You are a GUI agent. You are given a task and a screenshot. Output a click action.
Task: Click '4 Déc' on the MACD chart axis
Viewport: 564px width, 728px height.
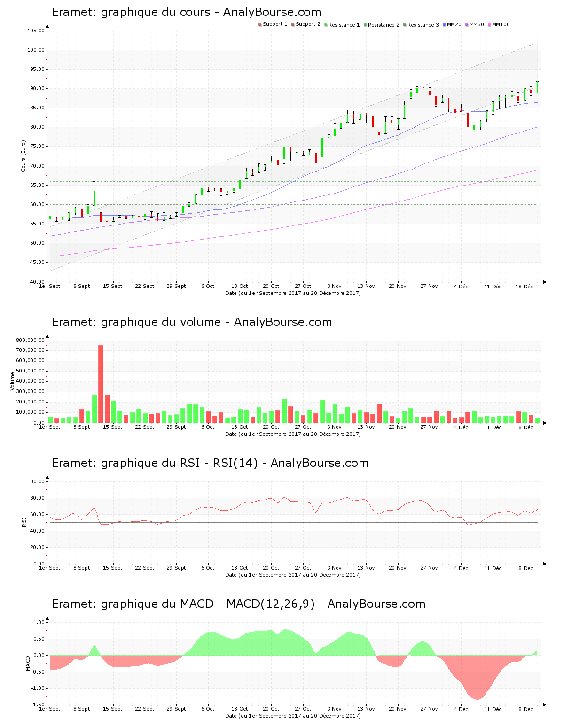point(461,709)
